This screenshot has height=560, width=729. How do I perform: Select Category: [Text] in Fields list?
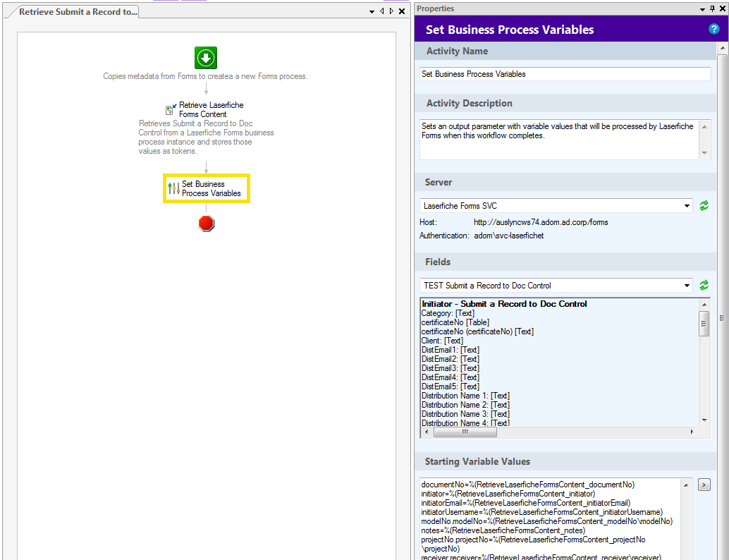448,313
